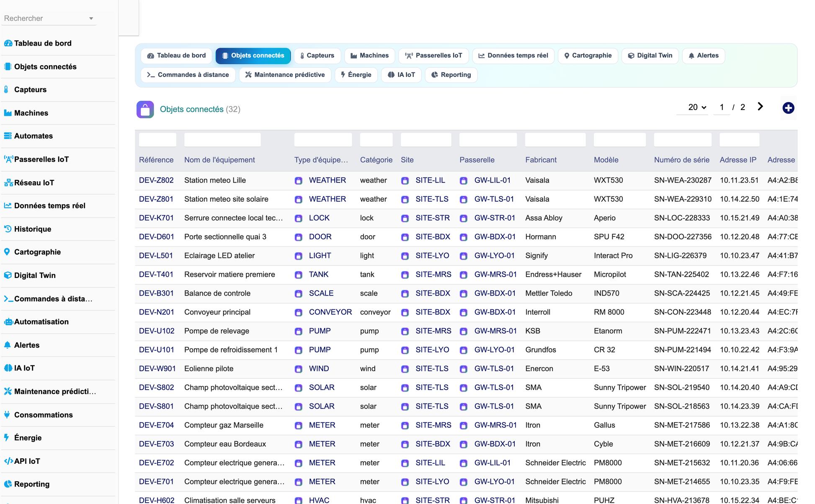This screenshot has height=504, width=815.
Task: Open API IoT code icon in sidebar
Action: coord(8,461)
